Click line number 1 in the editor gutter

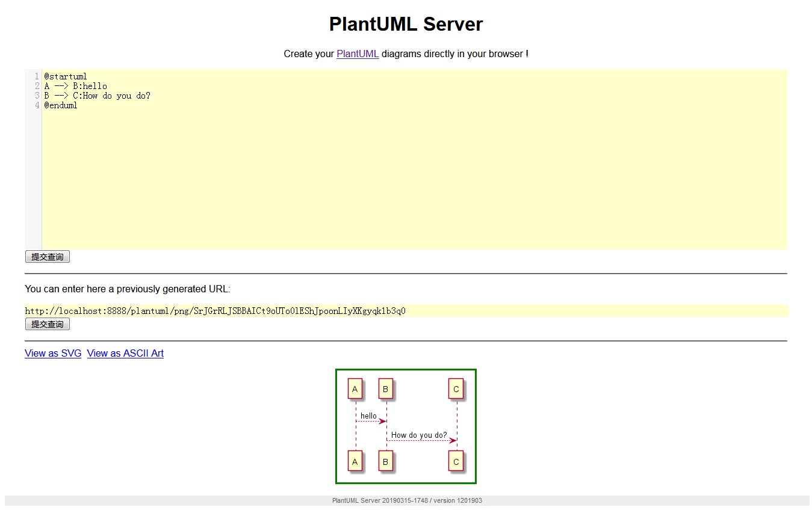(37, 76)
